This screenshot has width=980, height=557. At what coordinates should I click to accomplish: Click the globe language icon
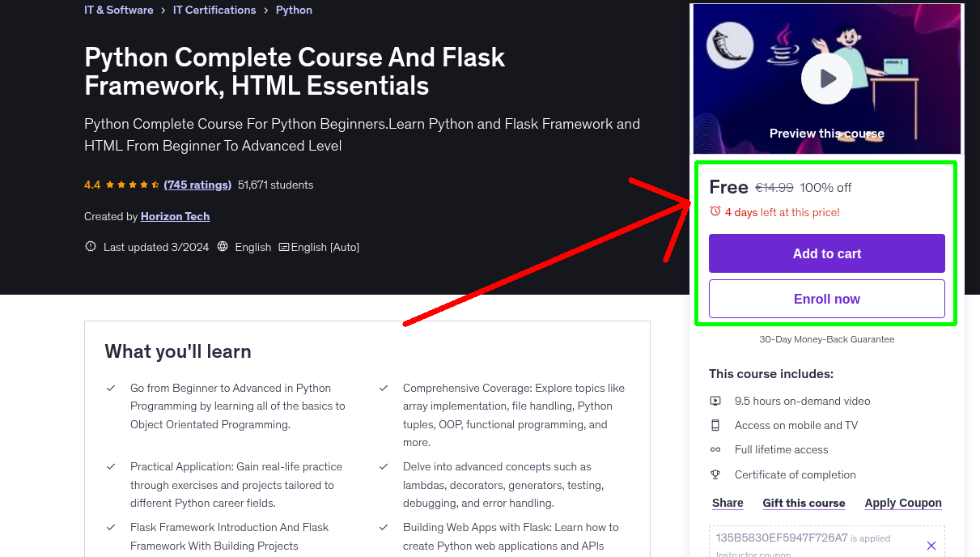pos(223,247)
